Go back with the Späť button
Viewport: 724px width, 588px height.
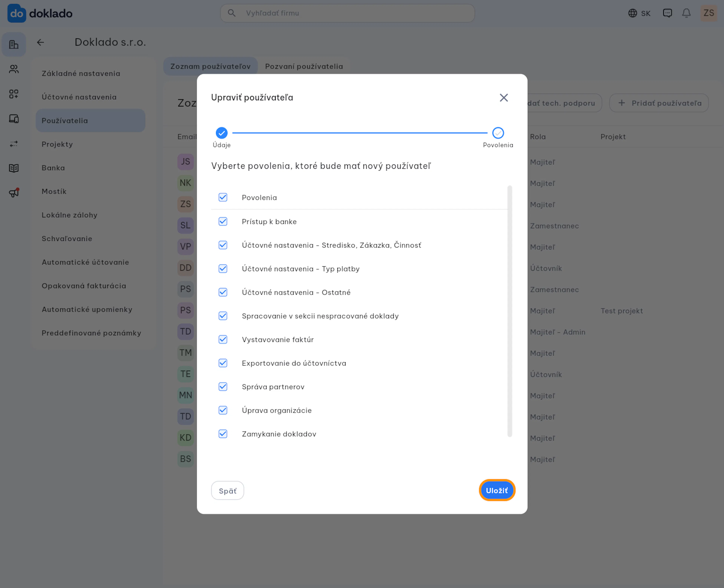click(x=227, y=491)
